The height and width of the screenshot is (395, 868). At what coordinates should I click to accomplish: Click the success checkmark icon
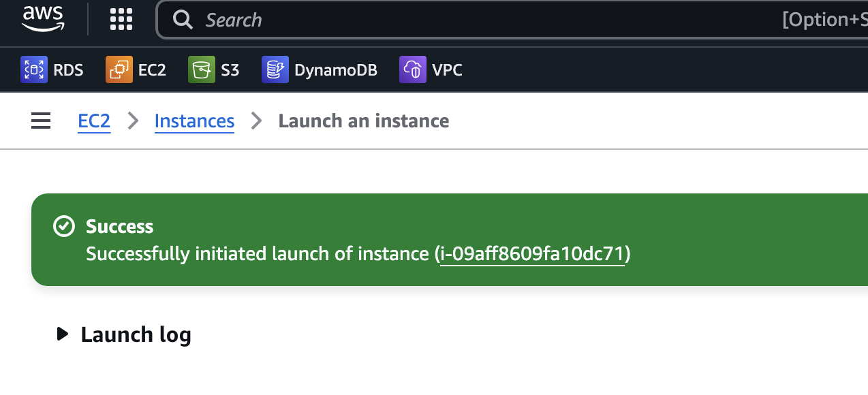coord(64,226)
